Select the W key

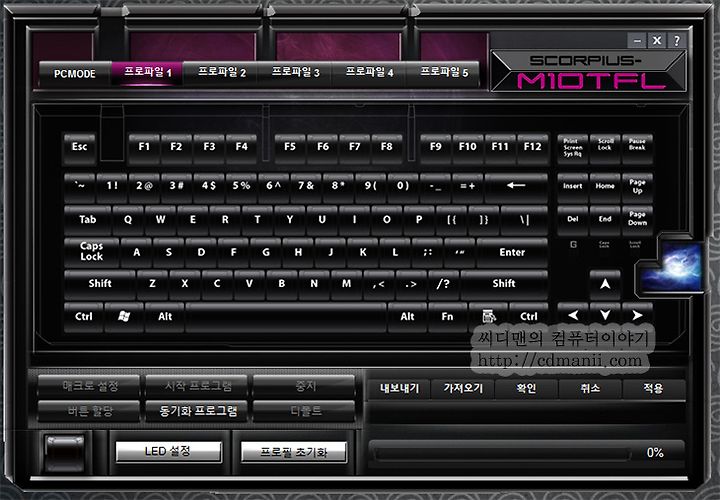(x=160, y=220)
